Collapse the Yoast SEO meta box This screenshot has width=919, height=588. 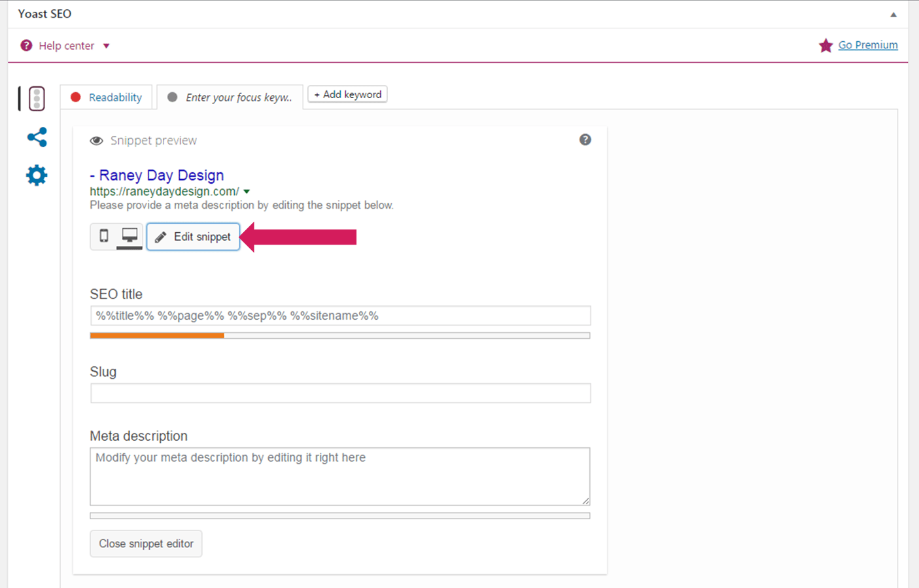893,14
